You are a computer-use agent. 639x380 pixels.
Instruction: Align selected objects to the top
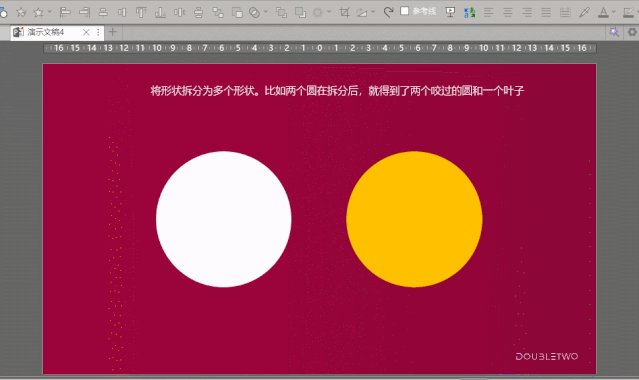(141, 12)
